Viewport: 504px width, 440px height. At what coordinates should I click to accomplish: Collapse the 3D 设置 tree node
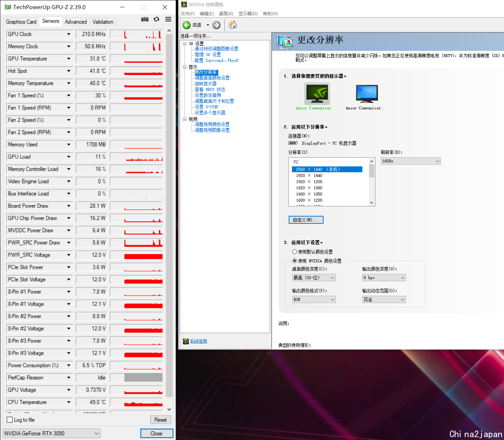click(x=184, y=44)
